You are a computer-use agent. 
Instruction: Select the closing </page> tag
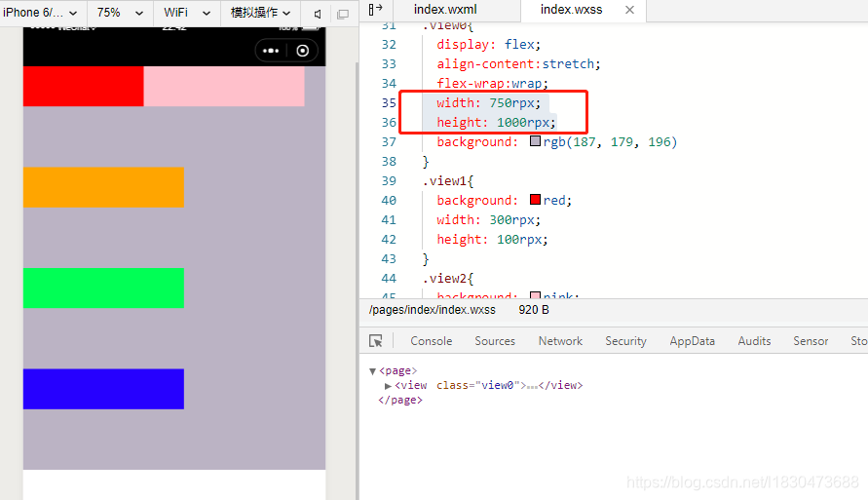[x=400, y=401]
